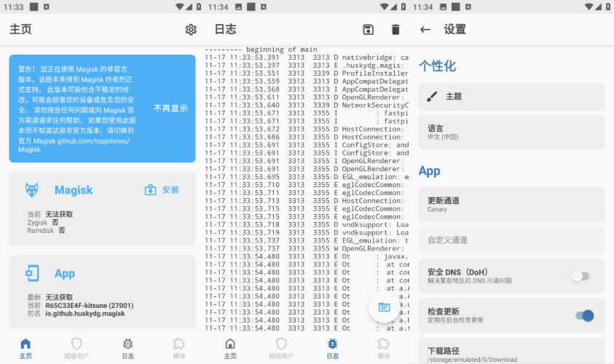
Task: Select package name io.github.huskydg.magisk
Action: tap(85, 314)
